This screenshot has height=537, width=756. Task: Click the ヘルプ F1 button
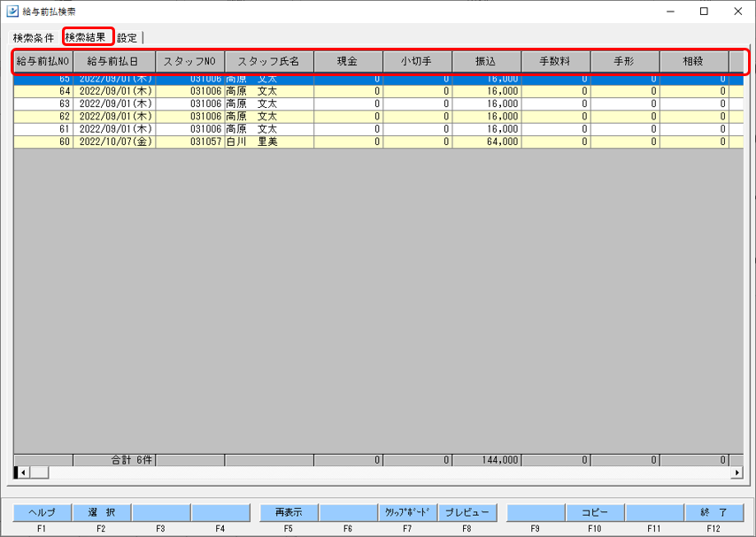point(42,512)
